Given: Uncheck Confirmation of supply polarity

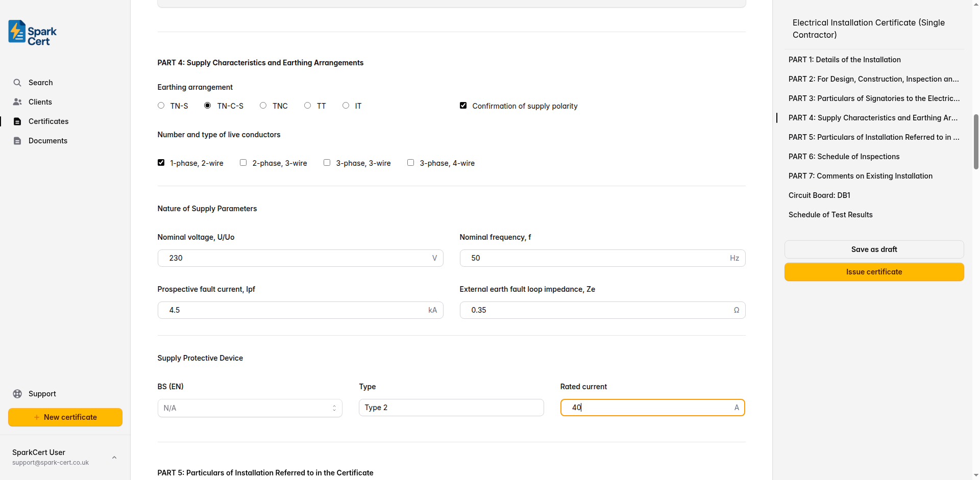Looking at the screenshot, I should pyautogui.click(x=463, y=106).
